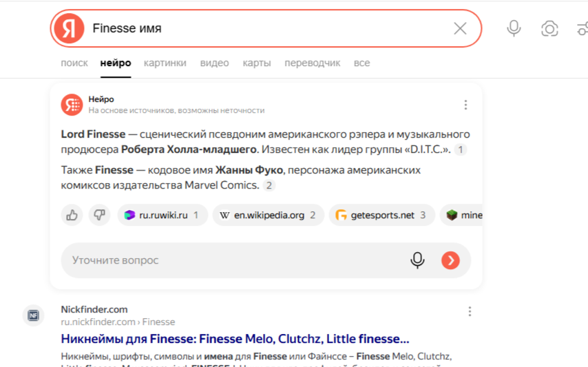Click the Neuro logo in answer card
This screenshot has height=367, width=588.
[x=72, y=105]
